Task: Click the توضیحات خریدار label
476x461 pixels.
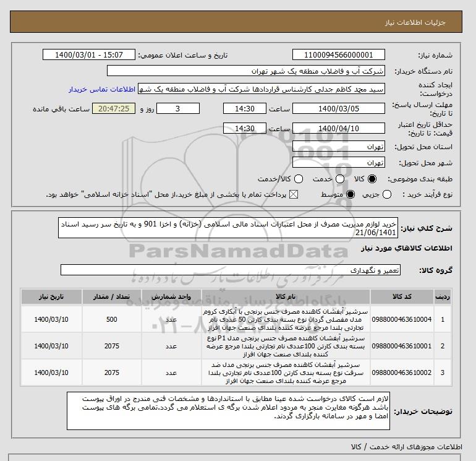Action: [423, 411]
